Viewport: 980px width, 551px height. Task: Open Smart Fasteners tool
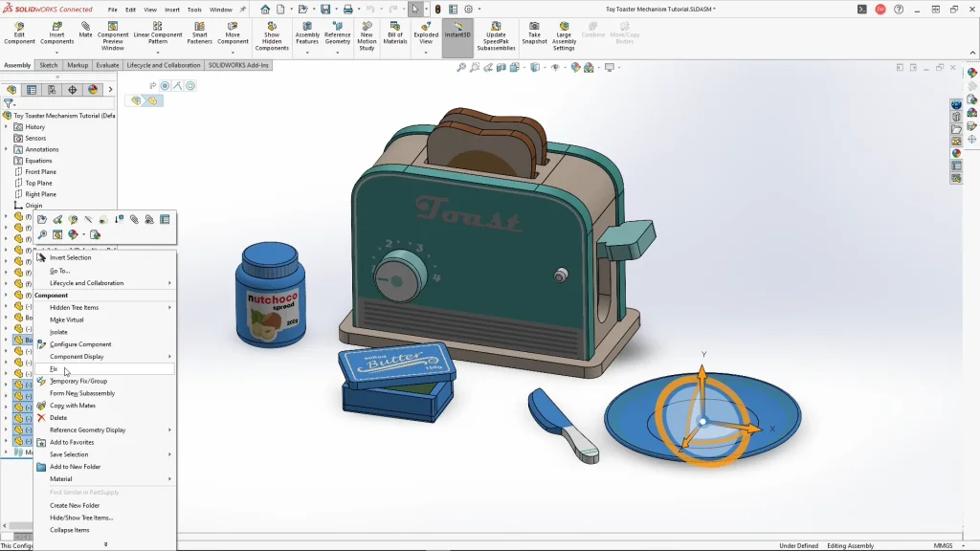[199, 33]
